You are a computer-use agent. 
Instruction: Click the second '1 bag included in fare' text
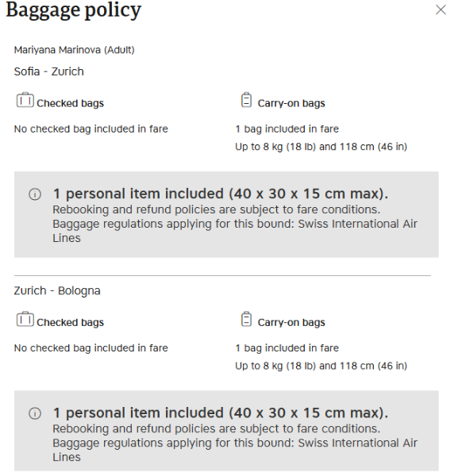[287, 348]
